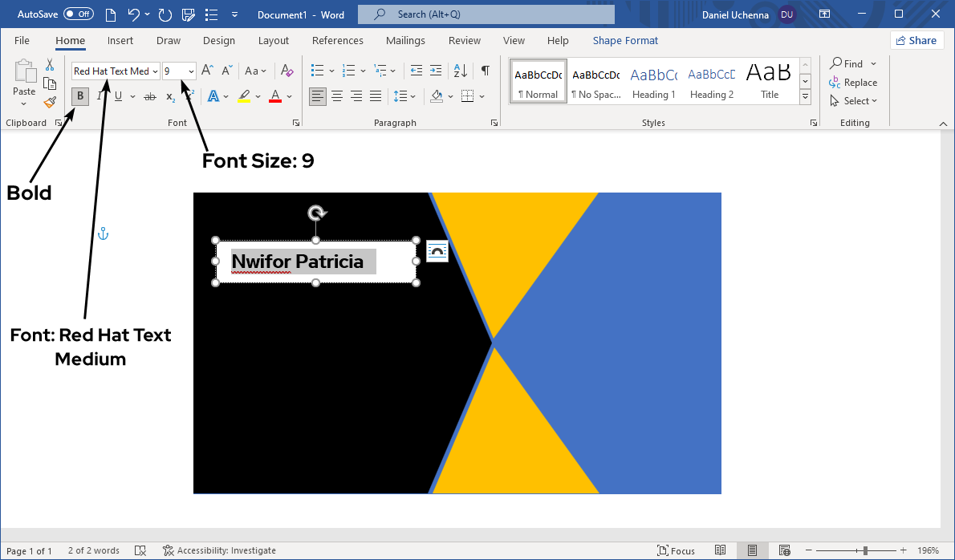The image size is (955, 560).
Task: Show paragraph marks with the pilcrow icon
Action: [x=485, y=71]
